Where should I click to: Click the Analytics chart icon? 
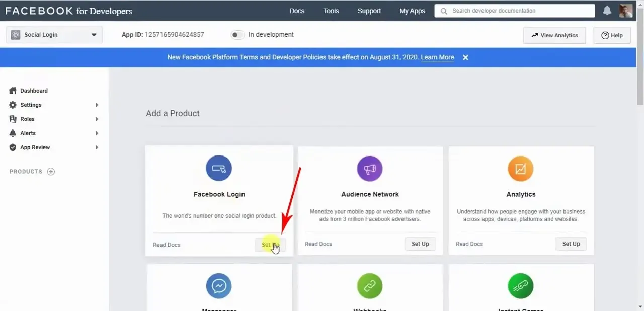click(x=521, y=168)
